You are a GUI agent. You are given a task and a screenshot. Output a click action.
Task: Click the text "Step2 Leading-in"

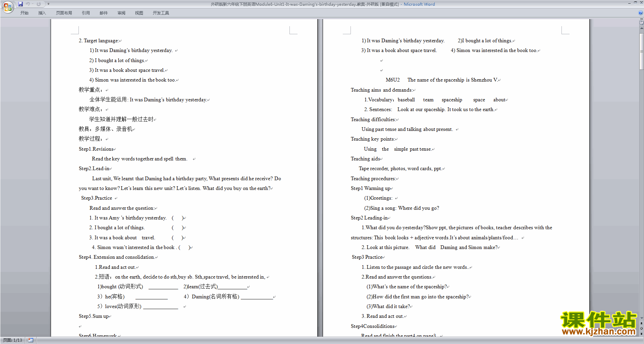point(369,218)
